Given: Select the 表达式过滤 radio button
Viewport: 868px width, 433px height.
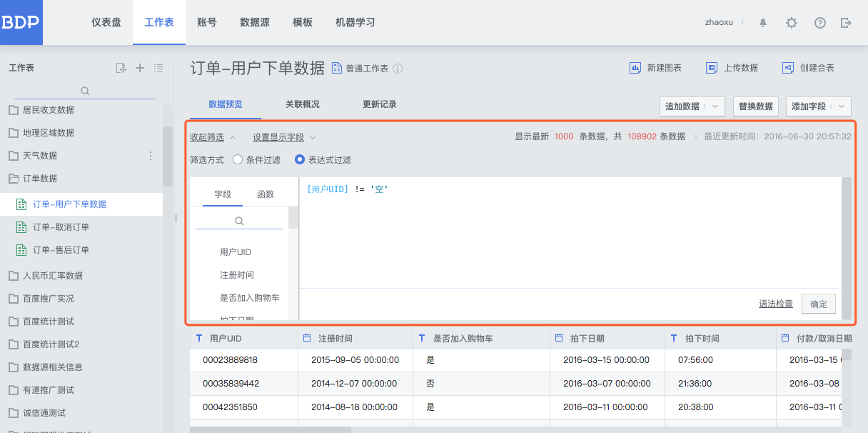Looking at the screenshot, I should (300, 160).
